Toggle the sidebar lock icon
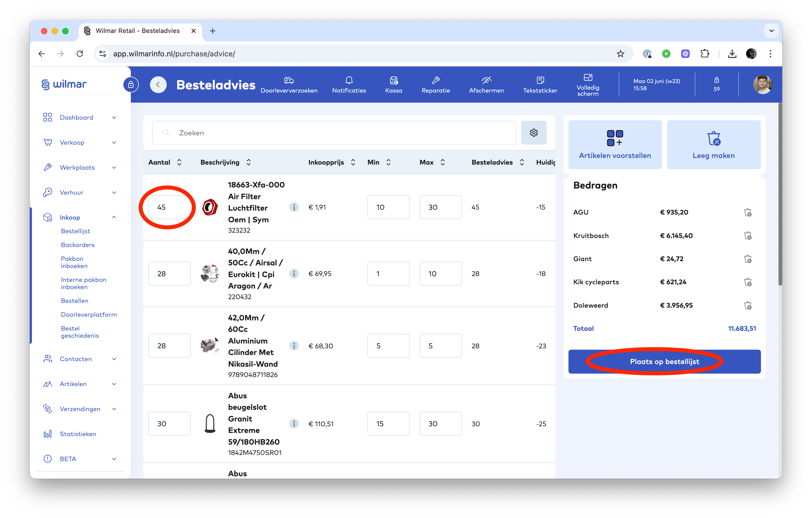The width and height of the screenshot is (812, 518). point(131,85)
